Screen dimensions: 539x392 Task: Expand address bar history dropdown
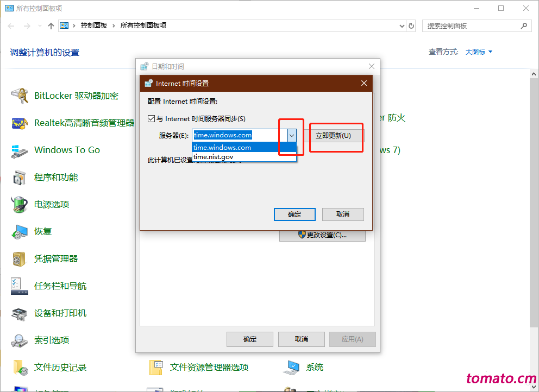(x=402, y=26)
